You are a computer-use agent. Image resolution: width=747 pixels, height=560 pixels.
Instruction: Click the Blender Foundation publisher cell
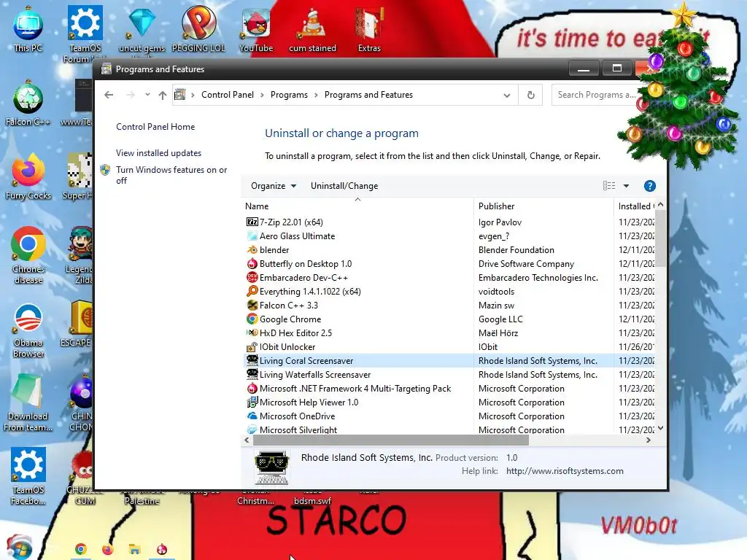coord(516,249)
